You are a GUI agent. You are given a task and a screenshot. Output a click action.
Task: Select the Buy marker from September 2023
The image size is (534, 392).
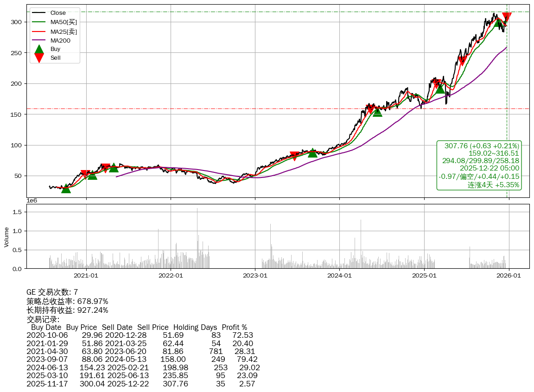312,153
